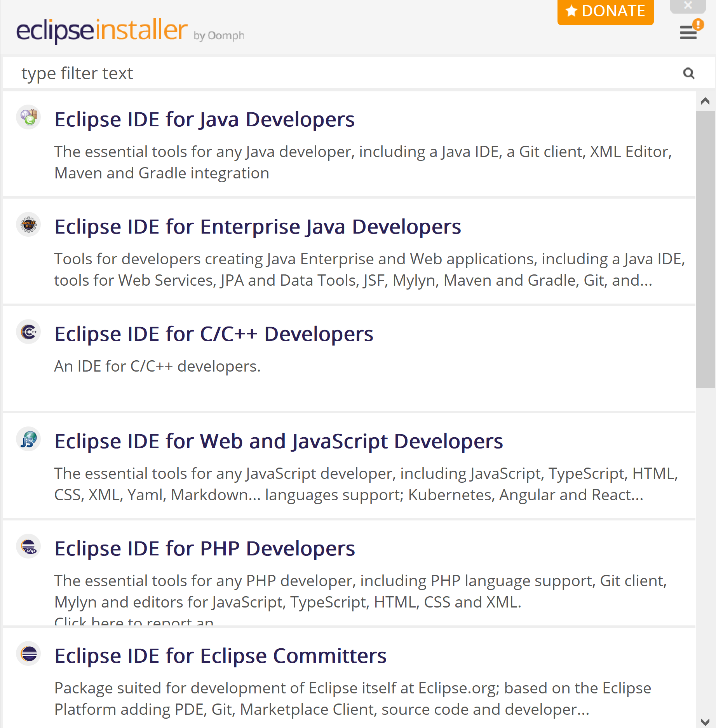
Task: Click the vertical scrollbar thumb
Action: [705, 250]
